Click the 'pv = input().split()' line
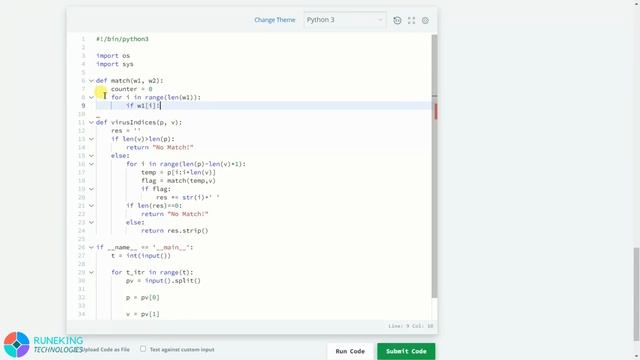The height and width of the screenshot is (360, 640). [163, 280]
